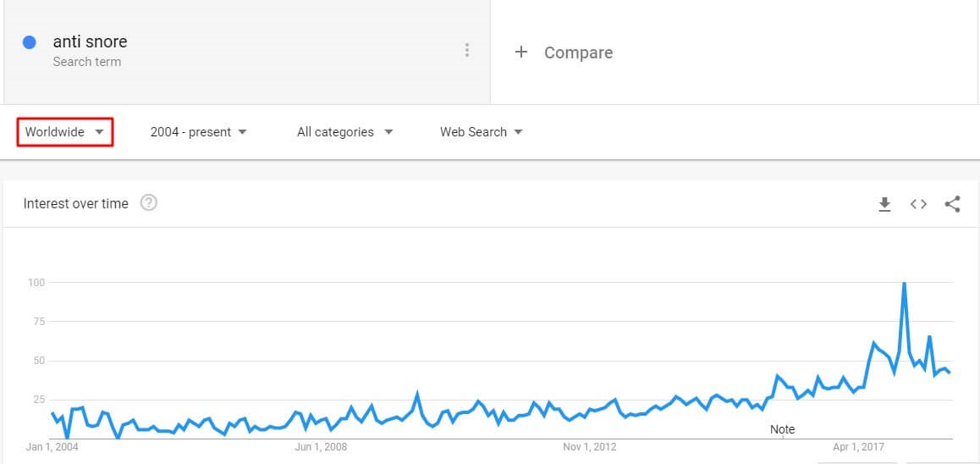Open the Web Search type dropdown
The image size is (980, 464).
pyautogui.click(x=482, y=132)
